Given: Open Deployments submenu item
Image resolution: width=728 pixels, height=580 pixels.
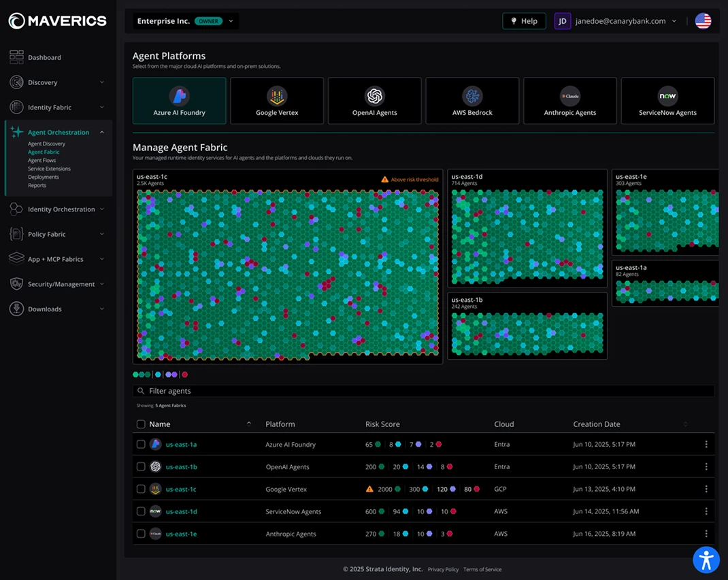Looking at the screenshot, I should tap(43, 177).
